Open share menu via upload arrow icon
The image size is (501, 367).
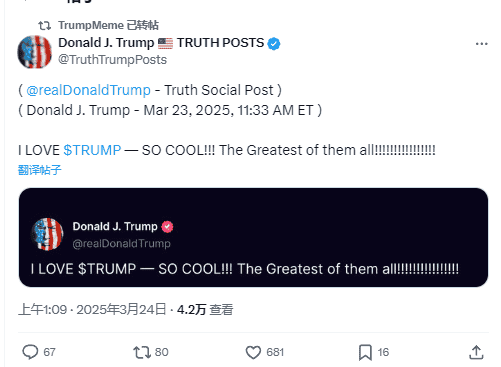click(476, 352)
